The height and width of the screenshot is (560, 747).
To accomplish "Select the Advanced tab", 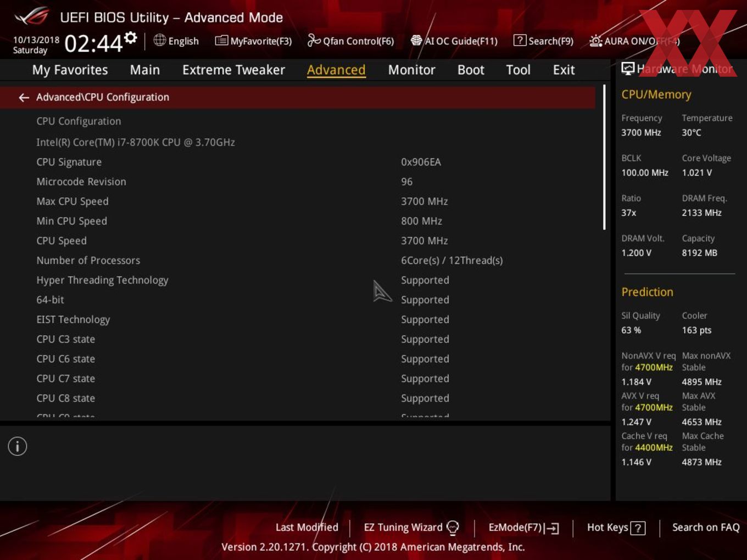I will click(336, 70).
